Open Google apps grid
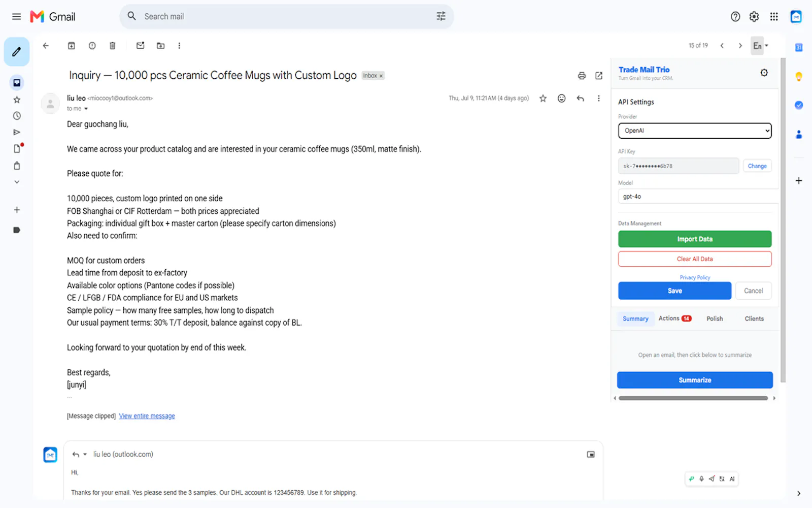This screenshot has width=812, height=508. (x=774, y=17)
